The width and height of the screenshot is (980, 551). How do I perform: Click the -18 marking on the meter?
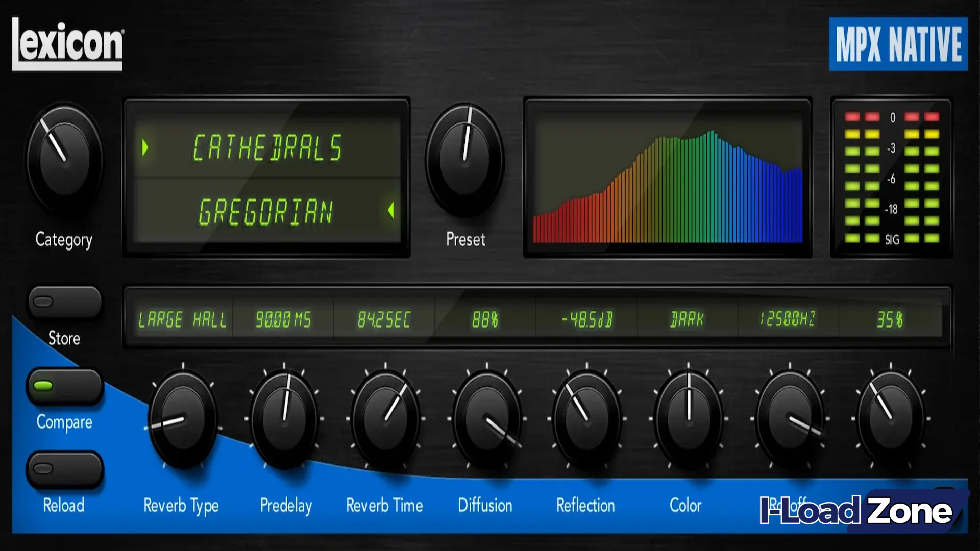pyautogui.click(x=891, y=209)
